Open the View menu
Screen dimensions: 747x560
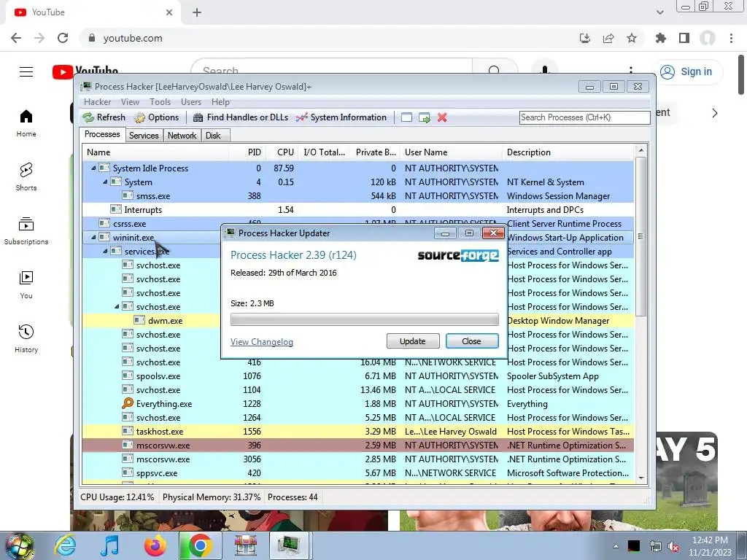click(130, 102)
